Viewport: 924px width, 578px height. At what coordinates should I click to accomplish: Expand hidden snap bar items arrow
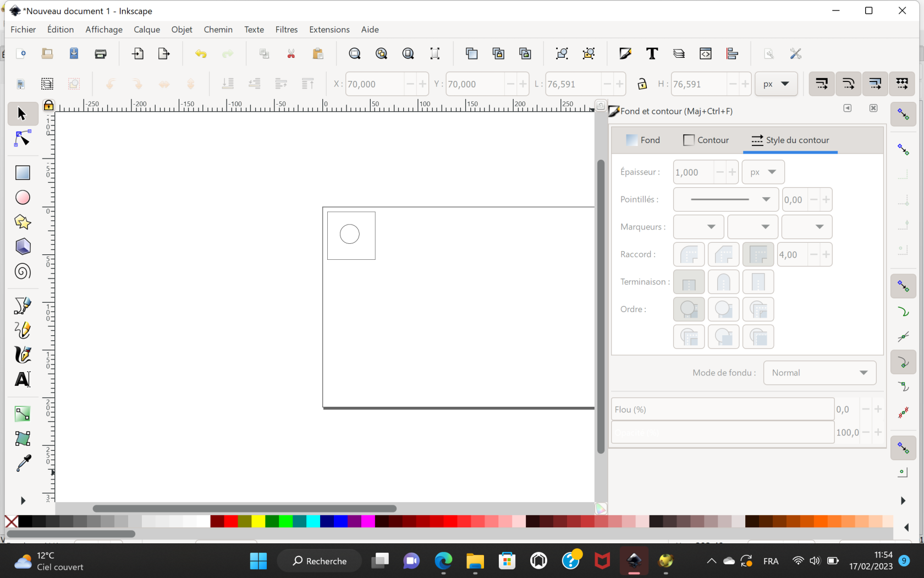tap(903, 500)
